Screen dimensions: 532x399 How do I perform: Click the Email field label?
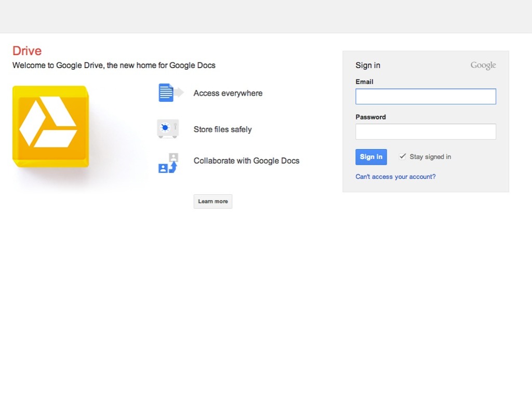[x=364, y=82]
